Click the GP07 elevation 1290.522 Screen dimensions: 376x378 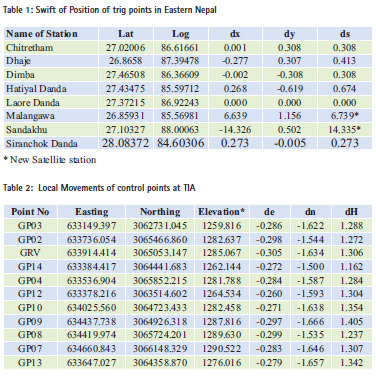(221, 349)
